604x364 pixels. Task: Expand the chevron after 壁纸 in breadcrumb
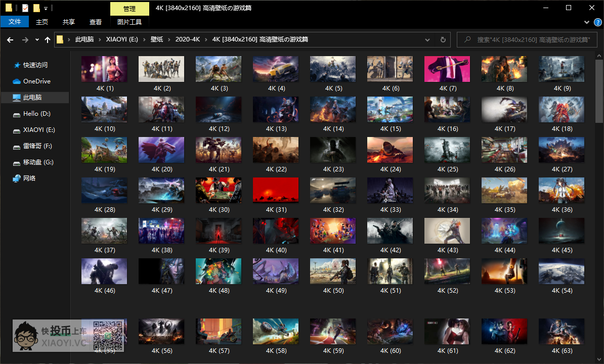[169, 39]
